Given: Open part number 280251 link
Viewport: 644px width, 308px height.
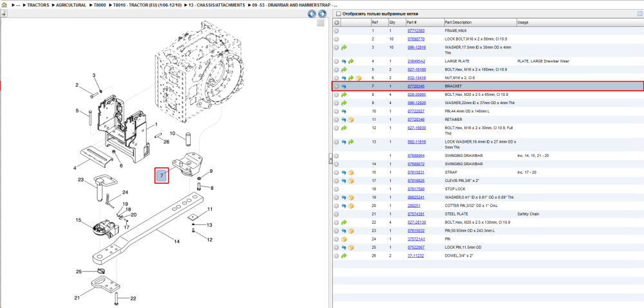Looking at the screenshot, I should tap(413, 206).
